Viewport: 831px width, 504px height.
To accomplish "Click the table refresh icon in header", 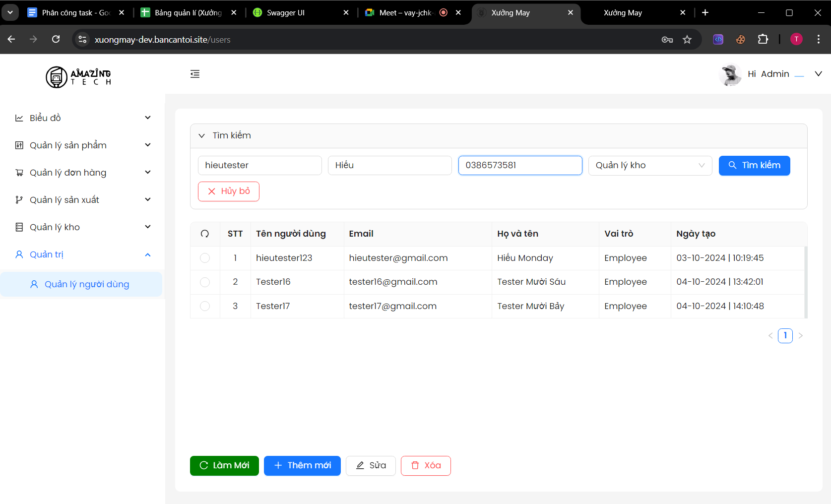I will (x=205, y=234).
